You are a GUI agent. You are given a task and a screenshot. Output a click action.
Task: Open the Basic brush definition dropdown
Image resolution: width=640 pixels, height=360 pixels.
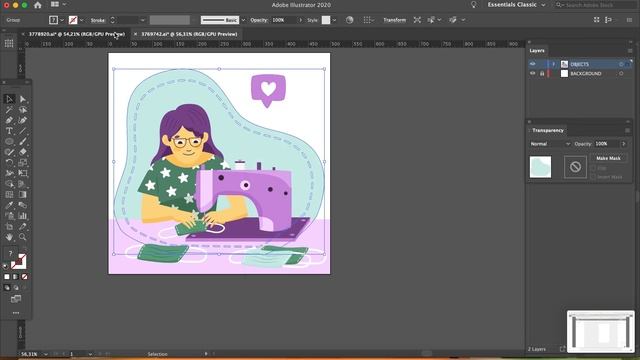[243, 20]
